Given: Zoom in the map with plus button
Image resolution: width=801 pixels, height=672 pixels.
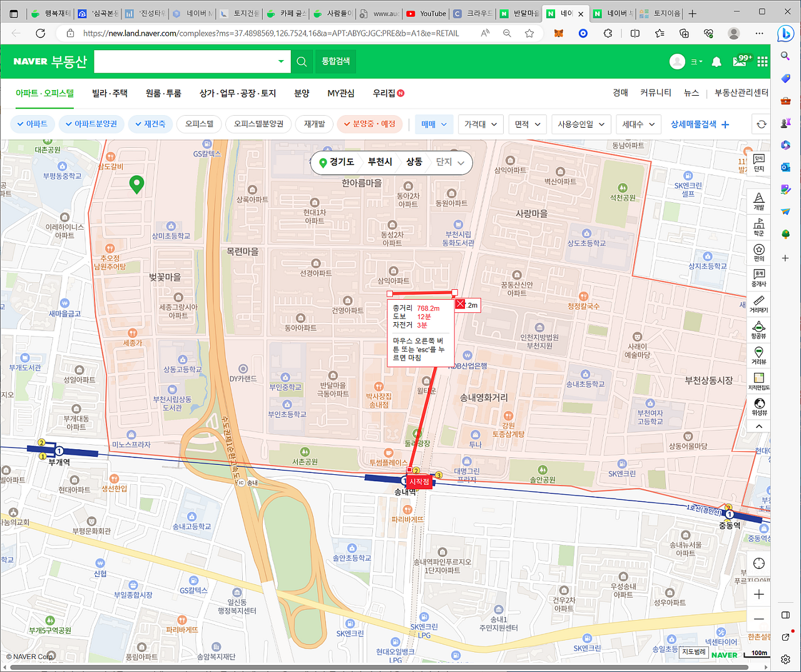Looking at the screenshot, I should click(x=759, y=594).
